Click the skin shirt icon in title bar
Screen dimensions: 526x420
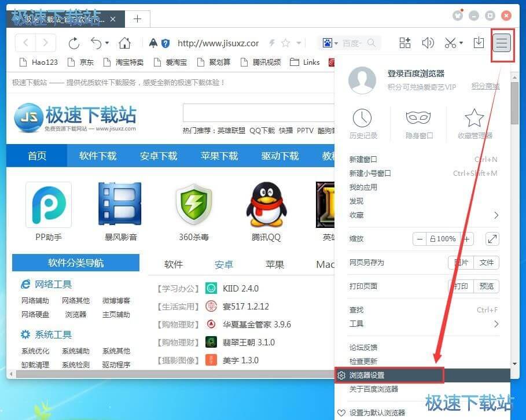458,15
